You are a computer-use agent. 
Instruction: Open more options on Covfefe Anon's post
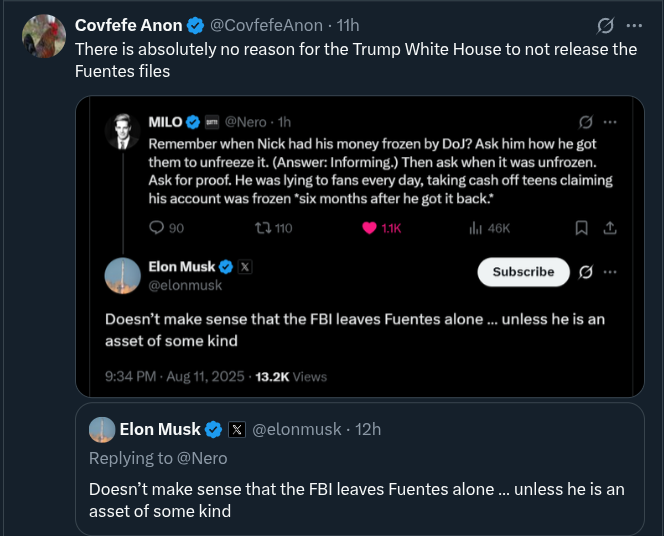pos(634,25)
